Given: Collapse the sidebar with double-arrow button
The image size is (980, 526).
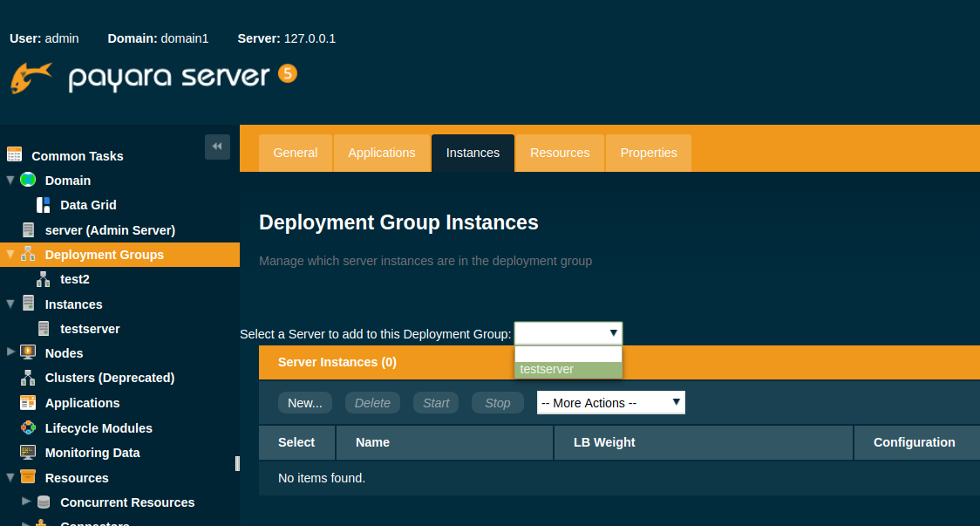Looking at the screenshot, I should (217, 147).
